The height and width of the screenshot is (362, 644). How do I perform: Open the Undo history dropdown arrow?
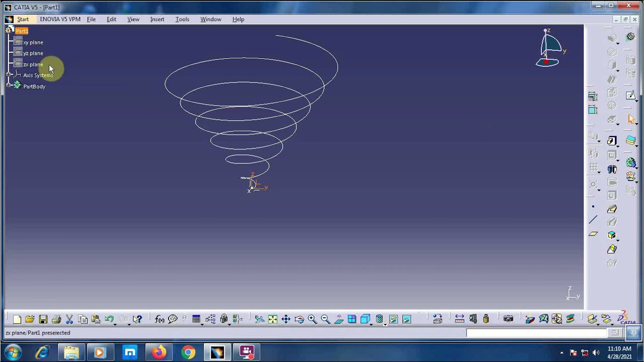coord(115,324)
